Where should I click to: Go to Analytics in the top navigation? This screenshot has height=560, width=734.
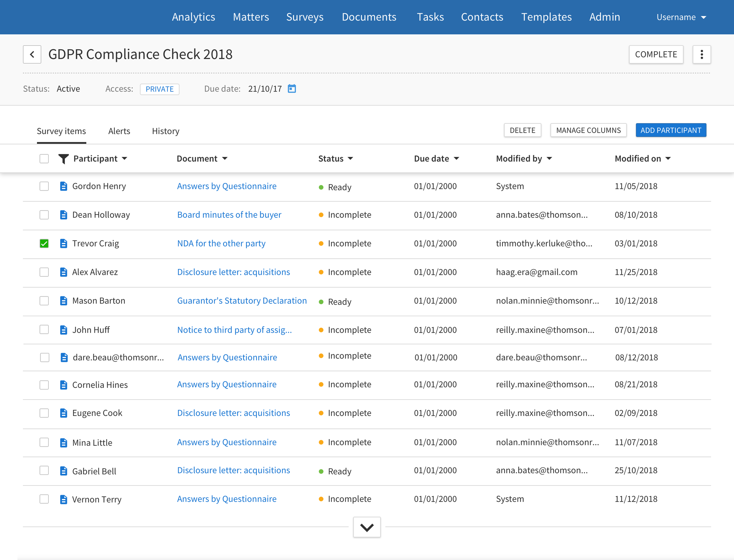pyautogui.click(x=193, y=17)
